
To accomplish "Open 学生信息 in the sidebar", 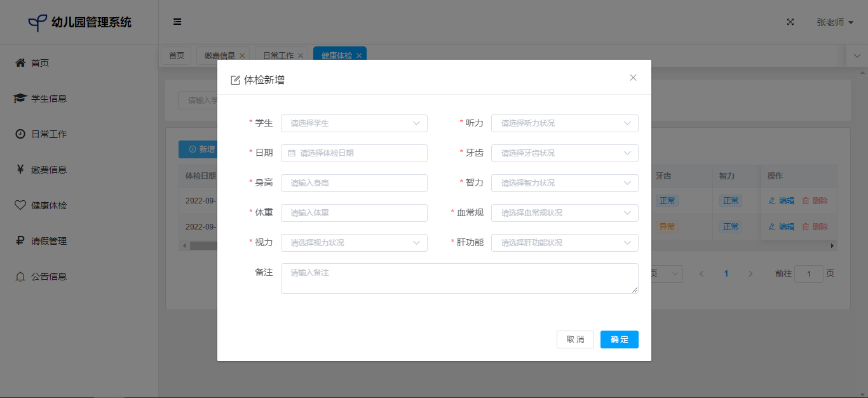I will point(48,99).
